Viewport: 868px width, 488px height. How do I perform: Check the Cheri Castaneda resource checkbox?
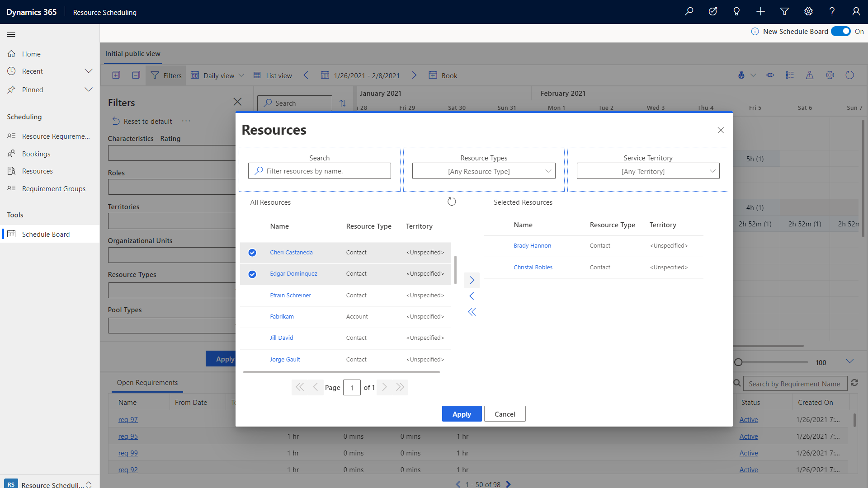coord(252,251)
